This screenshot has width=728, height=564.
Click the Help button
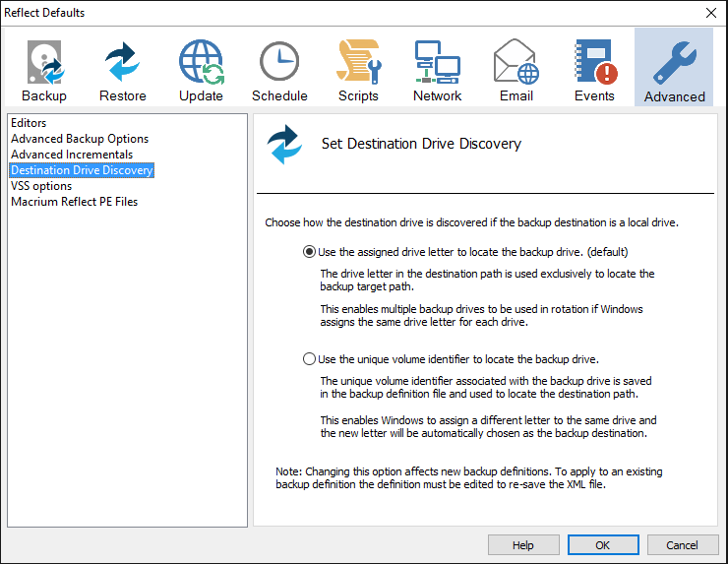(x=523, y=545)
